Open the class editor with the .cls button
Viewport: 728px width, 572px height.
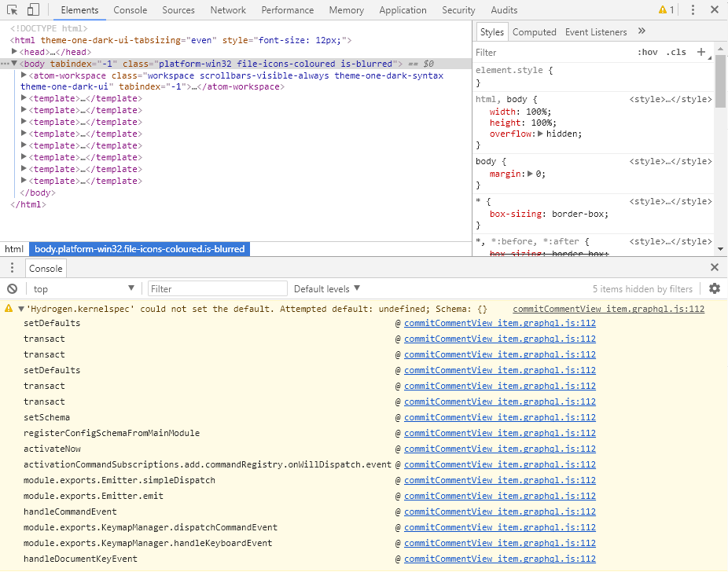(x=675, y=52)
